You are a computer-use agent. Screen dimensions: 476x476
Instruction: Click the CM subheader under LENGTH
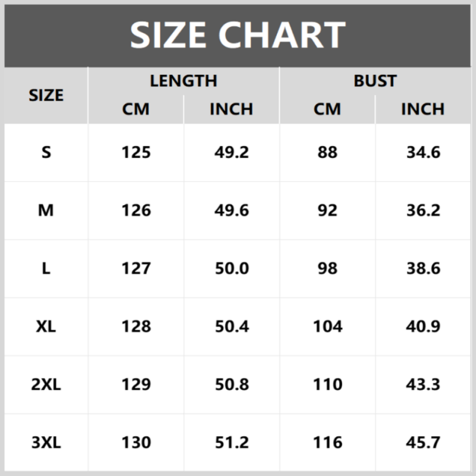pos(136,109)
